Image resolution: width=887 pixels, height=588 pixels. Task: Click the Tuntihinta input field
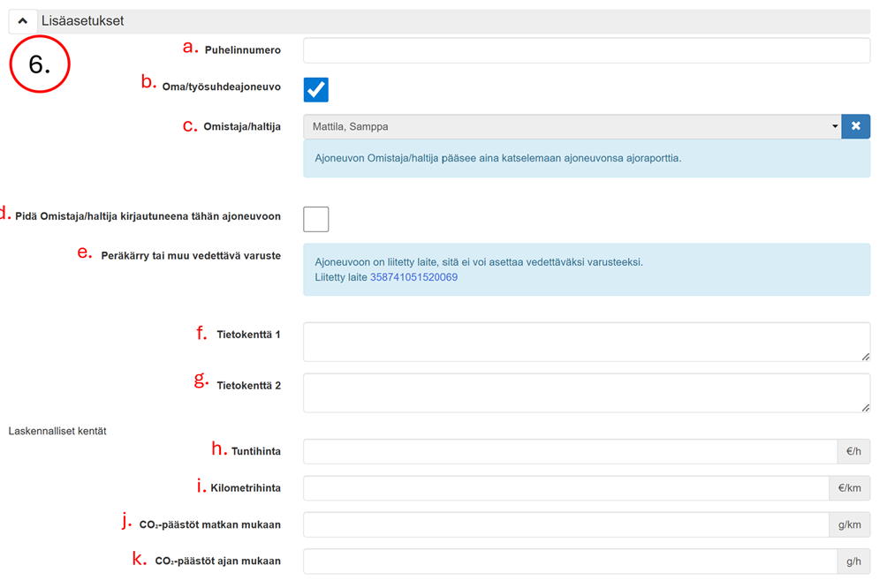coord(570,452)
